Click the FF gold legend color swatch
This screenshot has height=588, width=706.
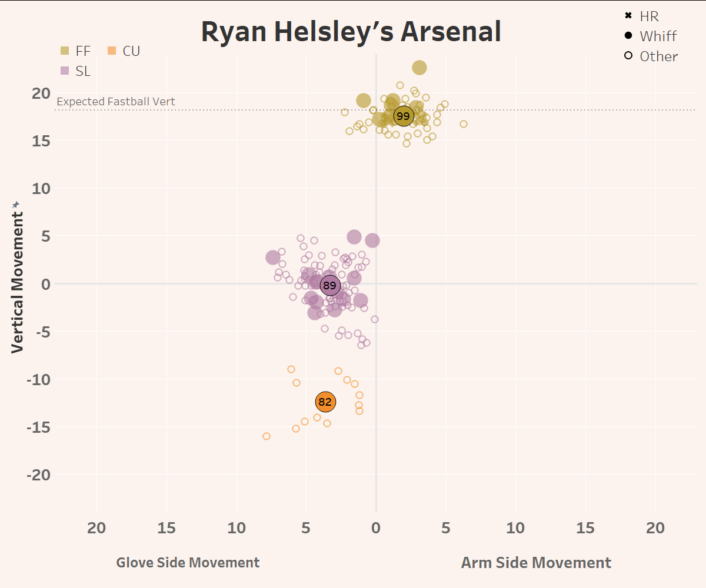pos(65,51)
